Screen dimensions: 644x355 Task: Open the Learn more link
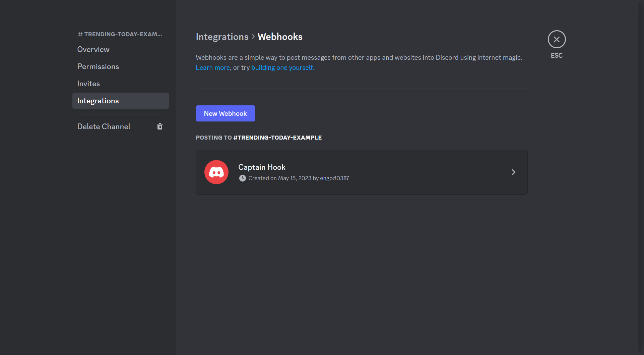213,67
